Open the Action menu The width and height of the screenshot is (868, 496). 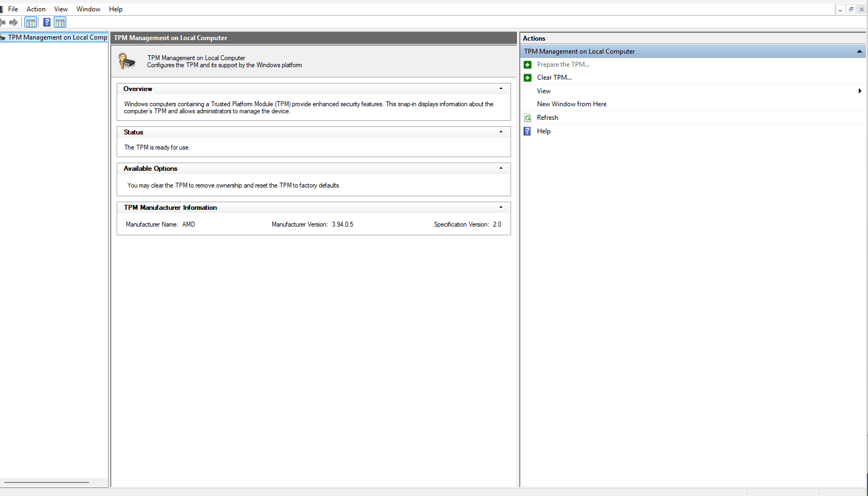tap(36, 9)
